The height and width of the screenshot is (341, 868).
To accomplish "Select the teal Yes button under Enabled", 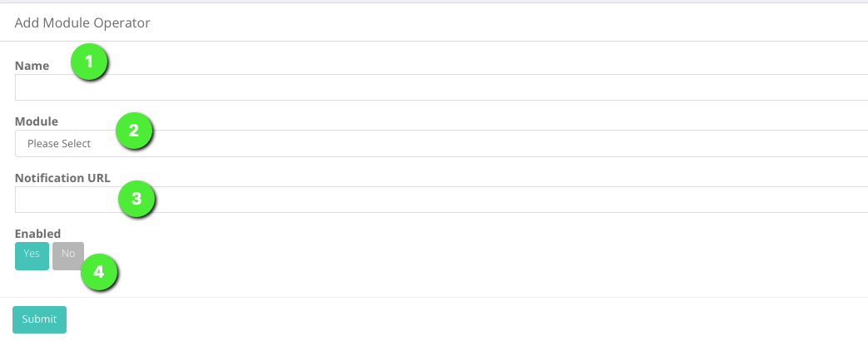I will coord(32,256).
